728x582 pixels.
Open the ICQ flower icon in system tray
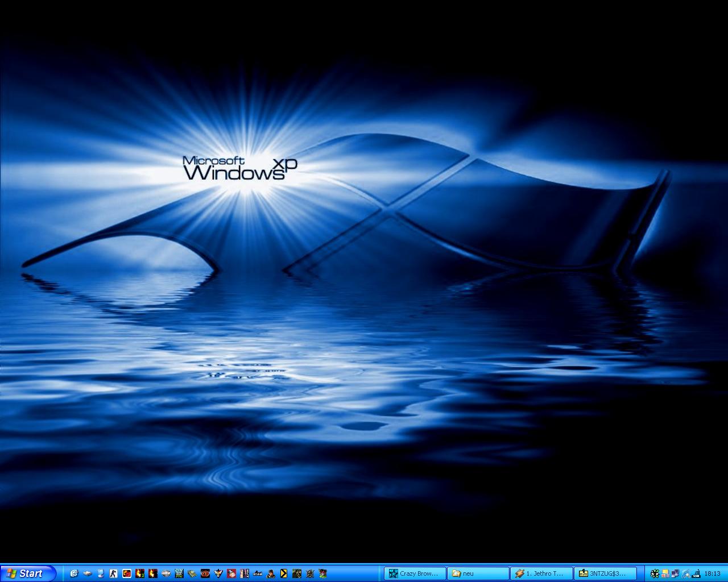(x=655, y=573)
